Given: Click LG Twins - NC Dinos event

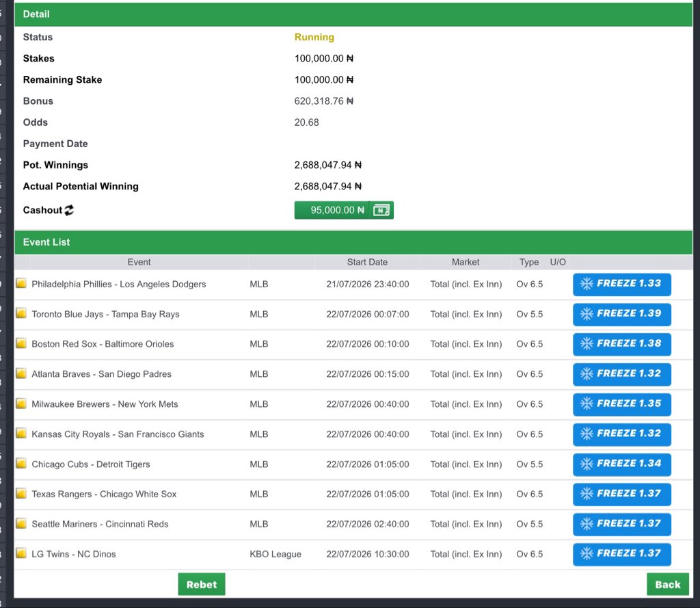Looking at the screenshot, I should [x=74, y=554].
